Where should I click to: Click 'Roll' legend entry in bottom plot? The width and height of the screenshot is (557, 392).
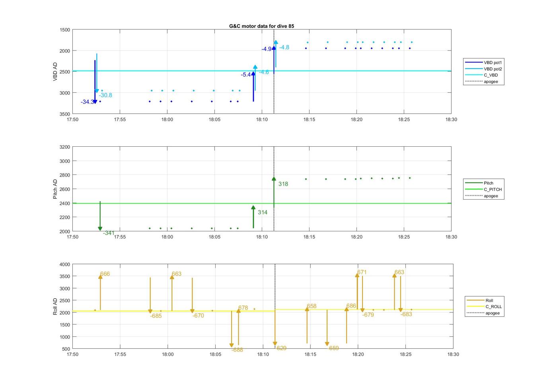pos(480,300)
